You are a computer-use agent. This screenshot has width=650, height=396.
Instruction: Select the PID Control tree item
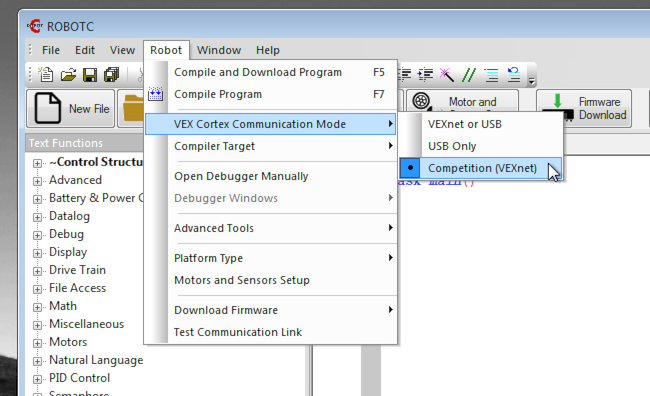(79, 378)
